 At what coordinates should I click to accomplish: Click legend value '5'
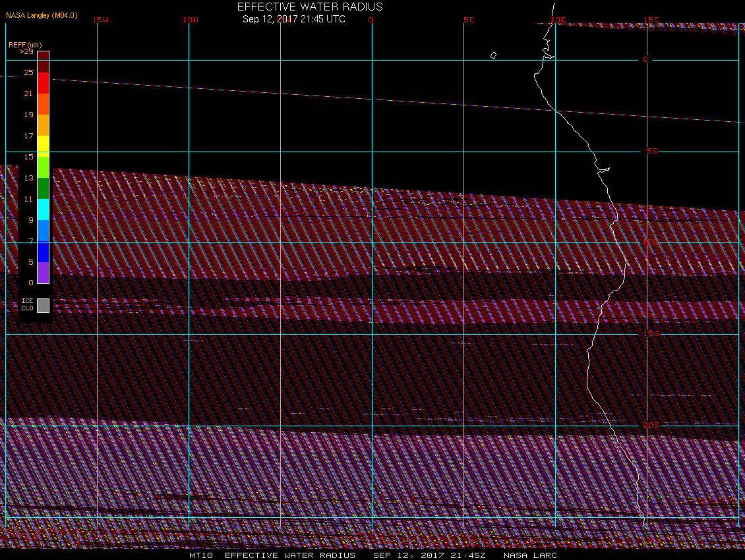point(31,262)
